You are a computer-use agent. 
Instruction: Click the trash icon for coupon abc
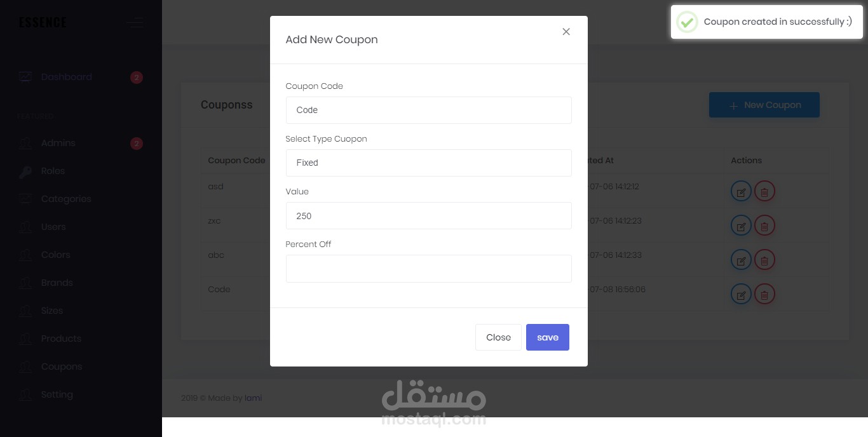point(764,260)
